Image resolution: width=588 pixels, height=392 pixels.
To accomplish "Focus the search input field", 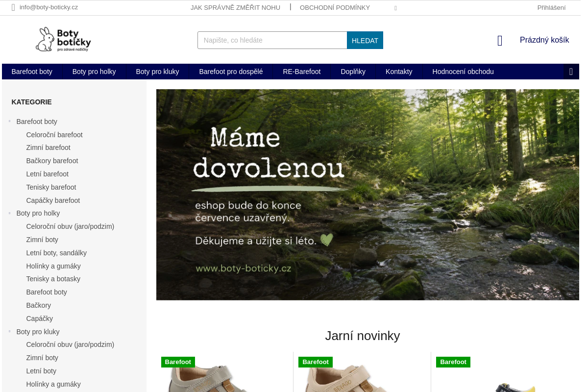I will pyautogui.click(x=272, y=40).
